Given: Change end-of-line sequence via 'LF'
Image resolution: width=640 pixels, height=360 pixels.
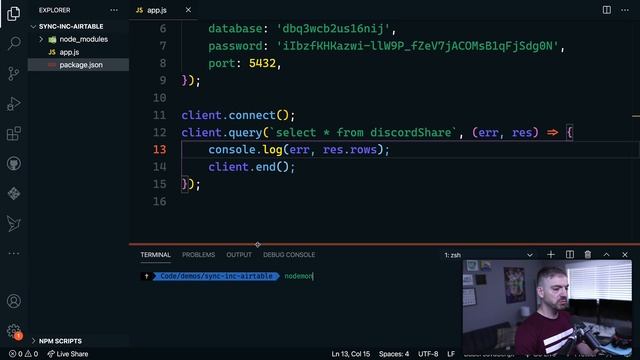Looking at the screenshot, I should pos(451,354).
